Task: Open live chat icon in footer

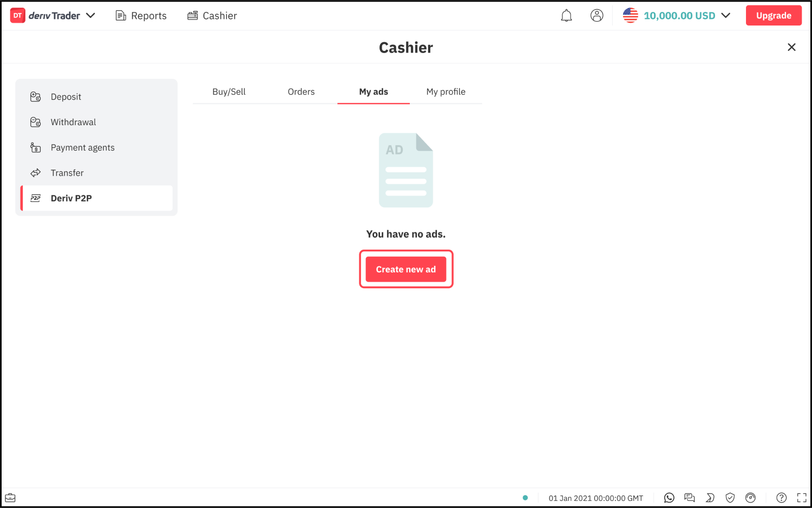Action: tap(689, 498)
